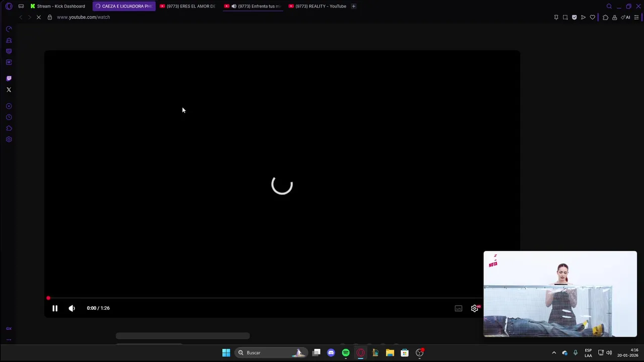The height and width of the screenshot is (362, 644).
Task: Click the Buscar taskbar search box
Action: 272,352
